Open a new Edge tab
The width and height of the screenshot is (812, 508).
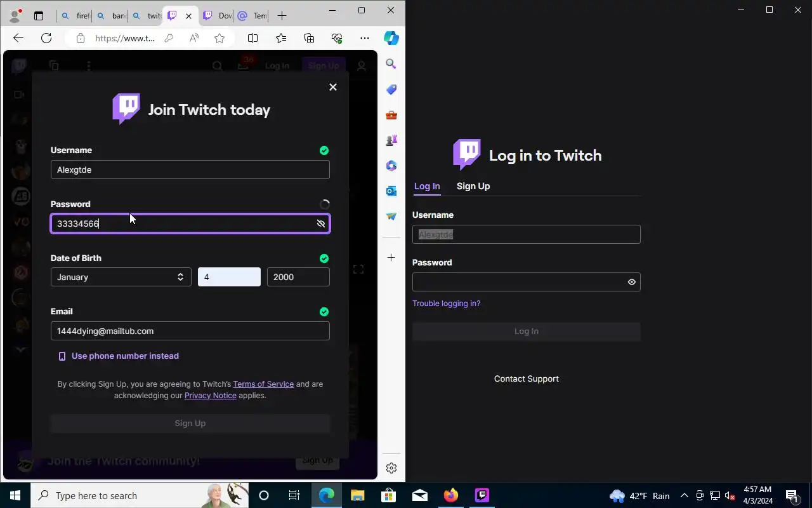click(282, 16)
